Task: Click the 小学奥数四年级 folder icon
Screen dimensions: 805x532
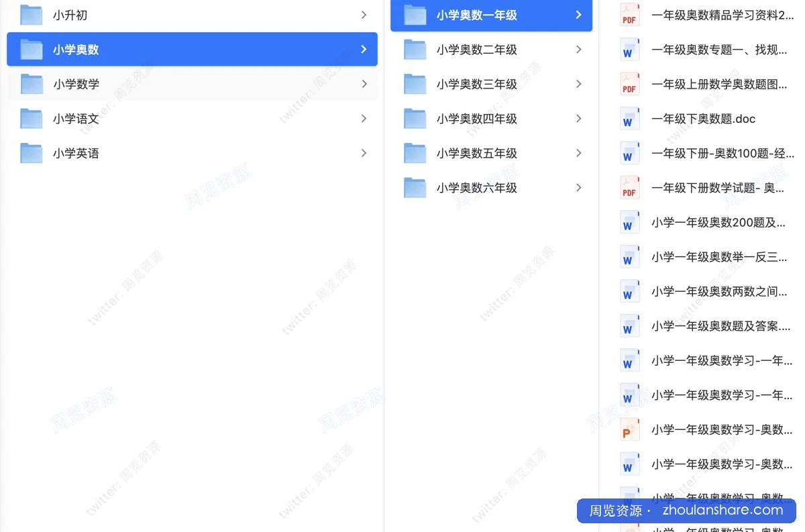Action: [415, 118]
